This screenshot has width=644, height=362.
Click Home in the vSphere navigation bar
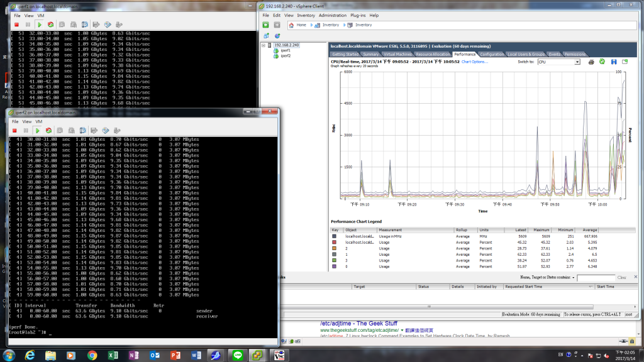[301, 25]
